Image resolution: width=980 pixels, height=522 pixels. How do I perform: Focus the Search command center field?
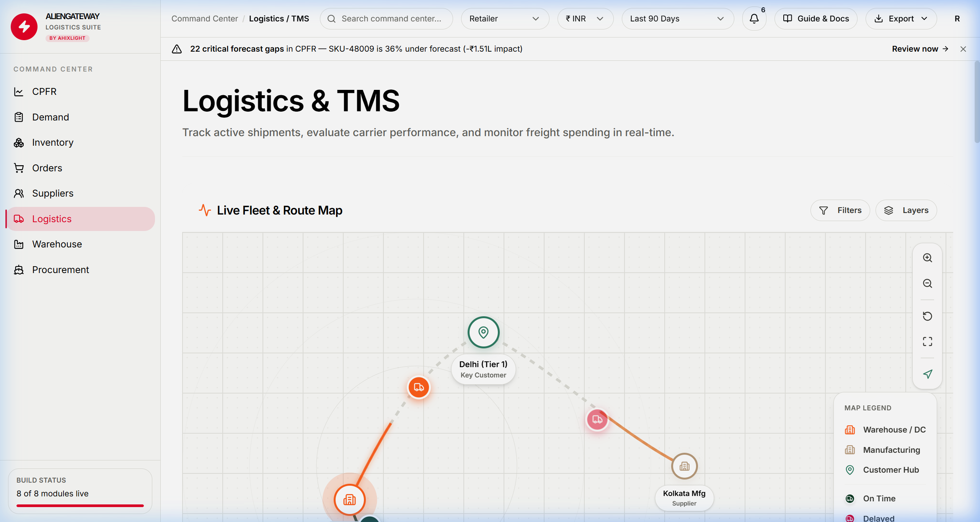pyautogui.click(x=386, y=19)
